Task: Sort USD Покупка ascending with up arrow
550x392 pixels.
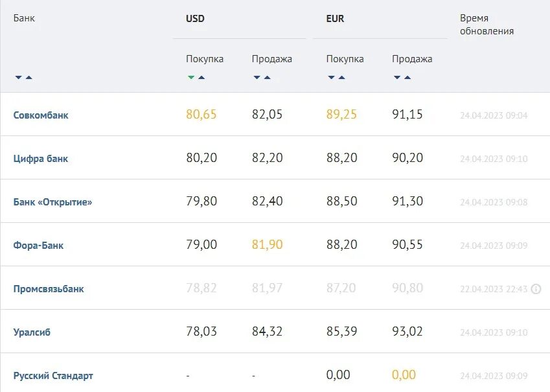Action: [x=201, y=78]
